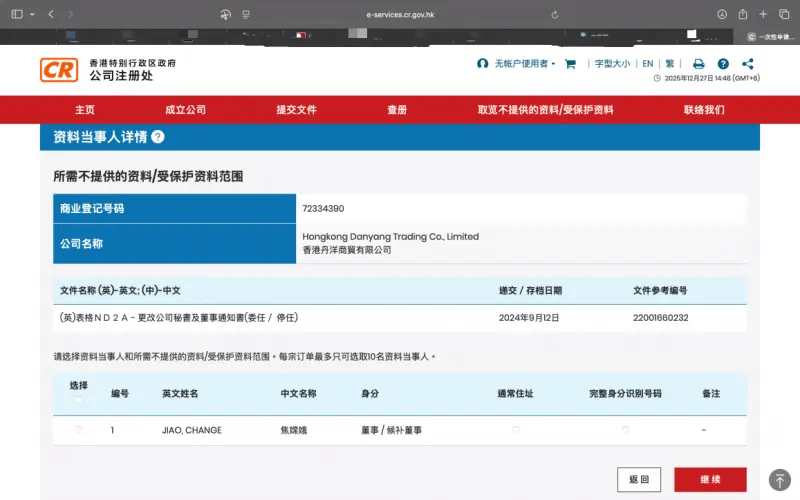Click the 返回 button
800x500 pixels.
639,480
